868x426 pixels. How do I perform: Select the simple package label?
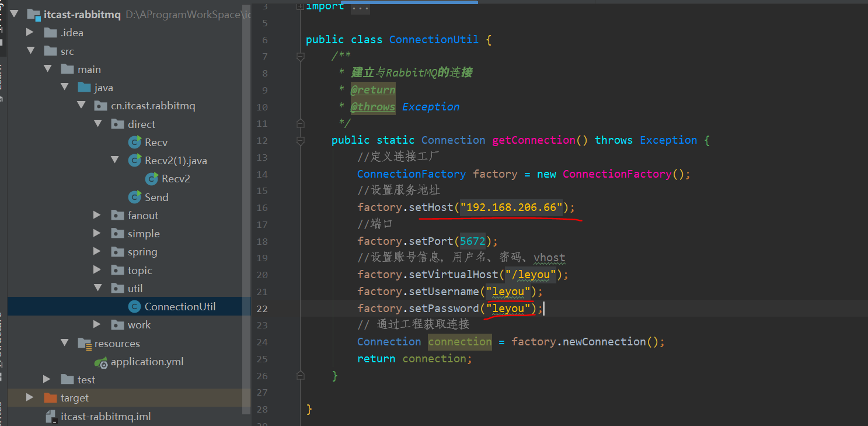(144, 233)
